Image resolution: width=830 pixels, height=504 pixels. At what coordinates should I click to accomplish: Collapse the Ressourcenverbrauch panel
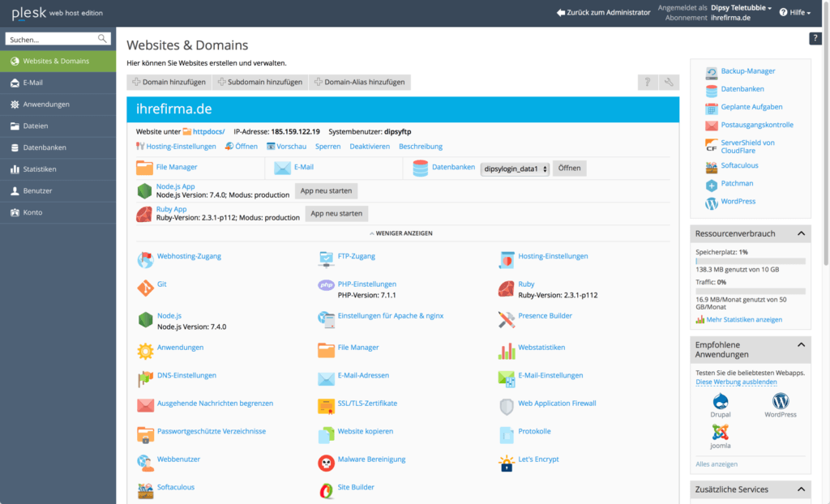pos(801,233)
